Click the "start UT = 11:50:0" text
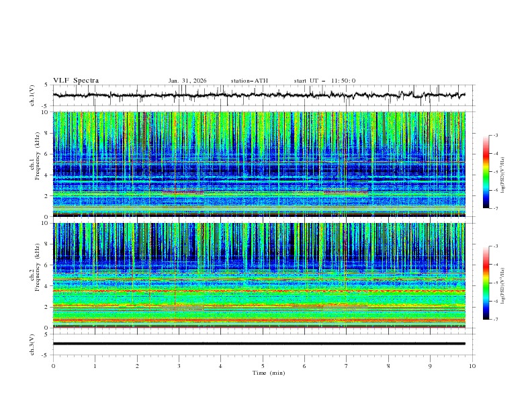 pyautogui.click(x=324, y=81)
